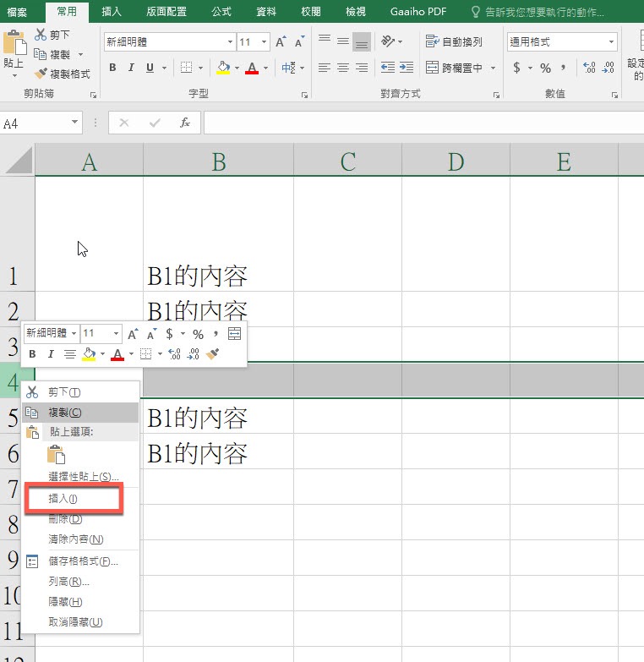
Task: Decrease decimal places in ribbon
Action: point(608,68)
